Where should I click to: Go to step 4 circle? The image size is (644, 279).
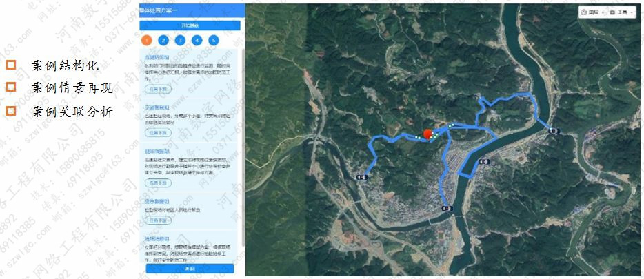click(197, 40)
